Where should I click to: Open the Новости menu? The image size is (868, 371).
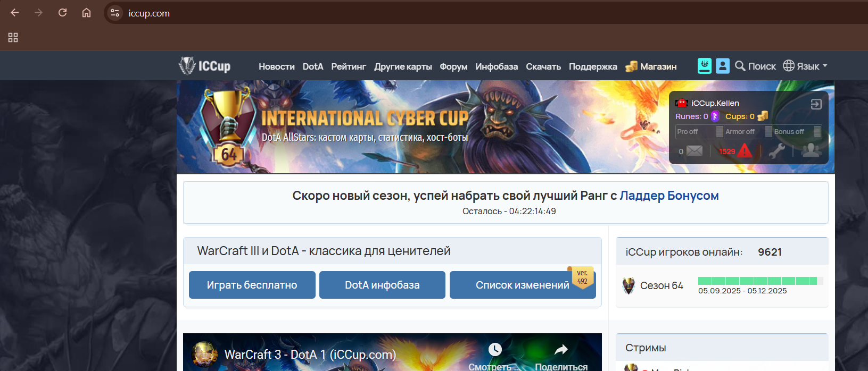(x=277, y=66)
